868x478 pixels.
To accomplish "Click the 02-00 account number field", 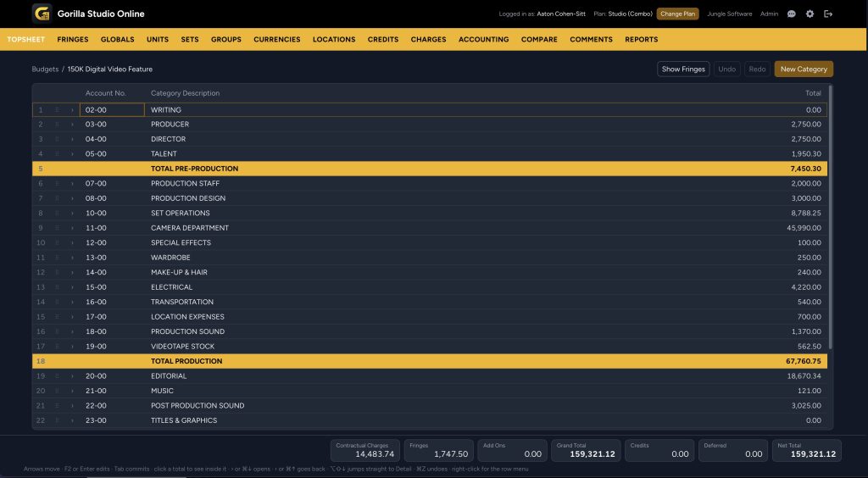I will (x=113, y=109).
